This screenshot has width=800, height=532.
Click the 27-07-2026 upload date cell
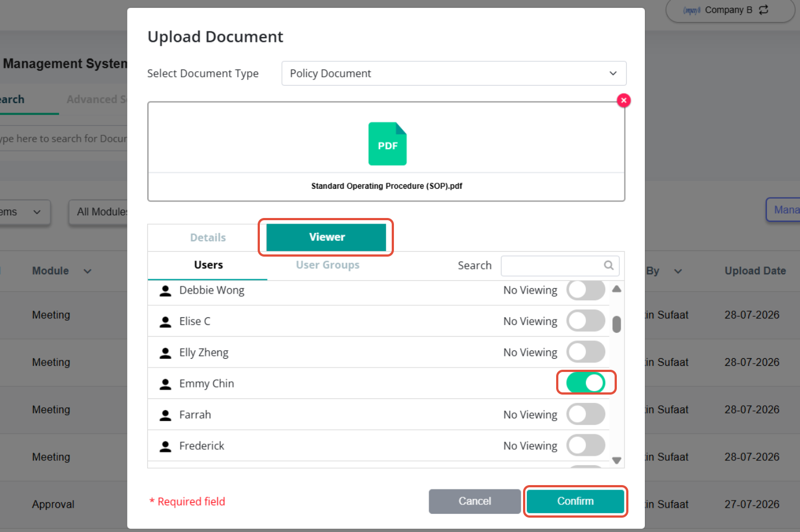click(x=751, y=504)
